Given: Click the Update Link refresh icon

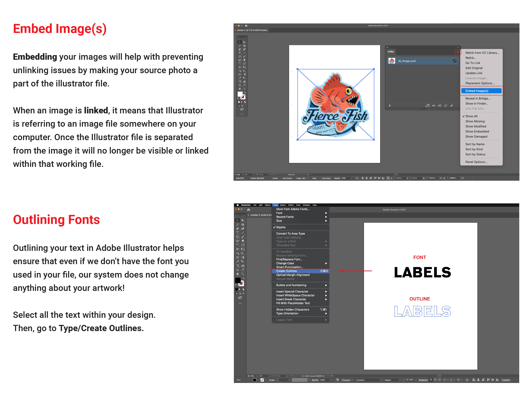Looking at the screenshot, I should [x=445, y=106].
